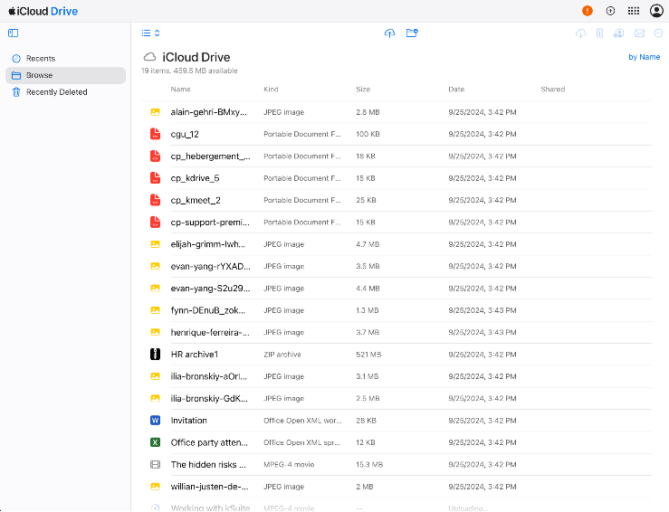Select Office party atten file name

209,442
